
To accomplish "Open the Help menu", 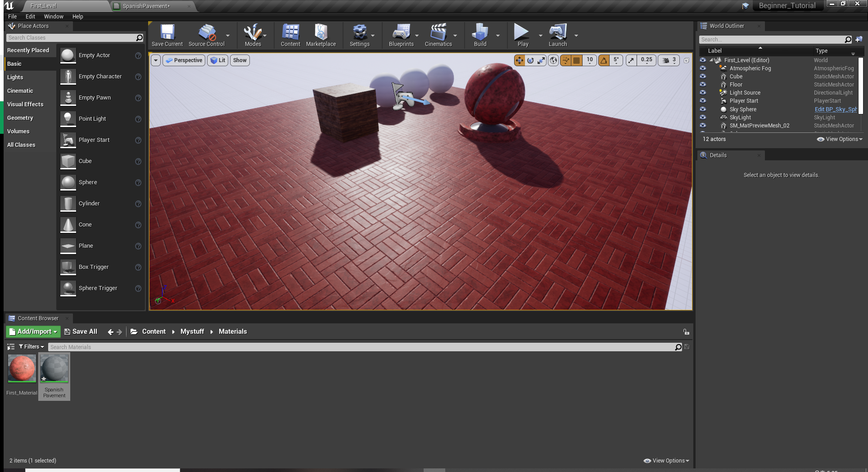I will click(x=78, y=16).
